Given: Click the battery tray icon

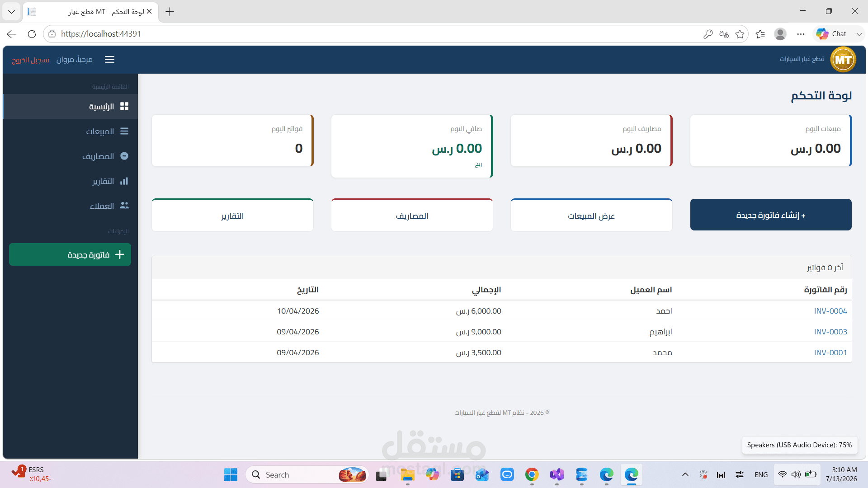Looking at the screenshot, I should [x=811, y=474].
